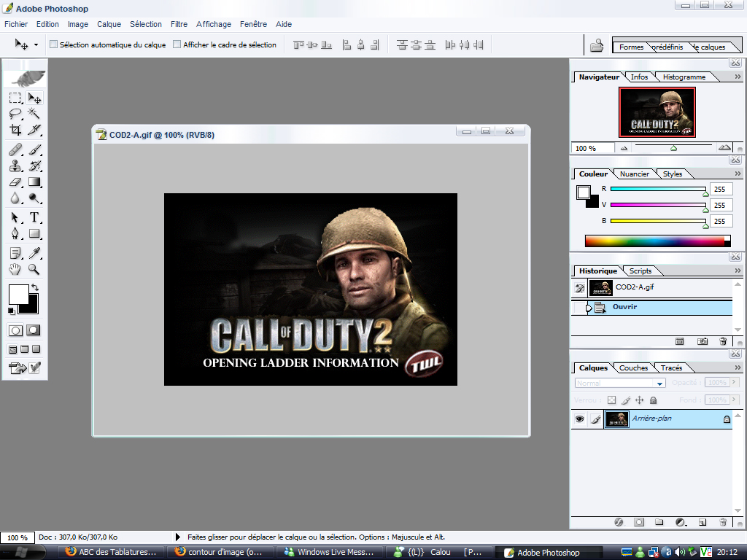Open the Filtre menu
Image resolution: width=747 pixels, height=560 pixels.
(x=179, y=24)
